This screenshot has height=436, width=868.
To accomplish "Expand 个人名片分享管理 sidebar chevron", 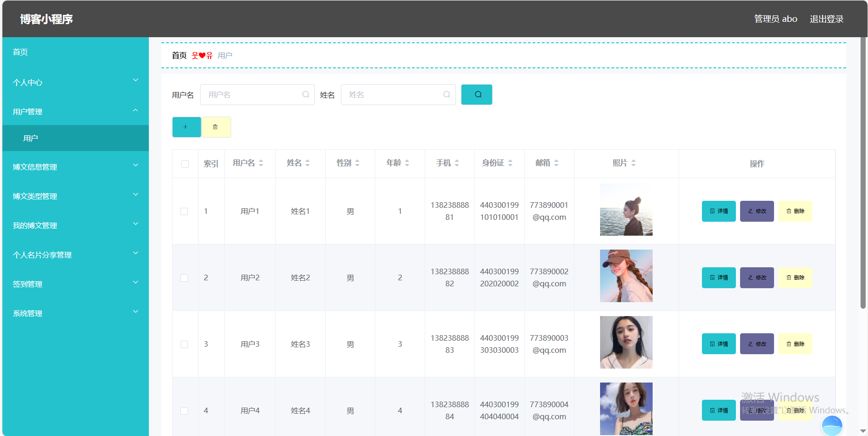I will (136, 253).
